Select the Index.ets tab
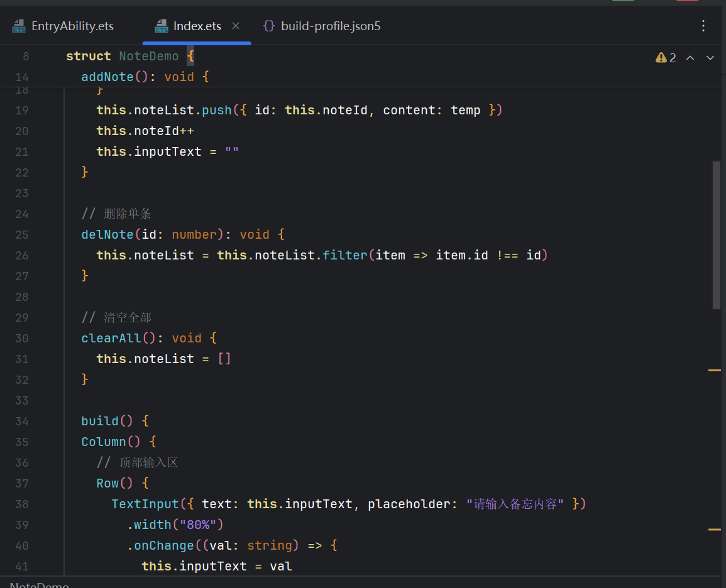 197,26
